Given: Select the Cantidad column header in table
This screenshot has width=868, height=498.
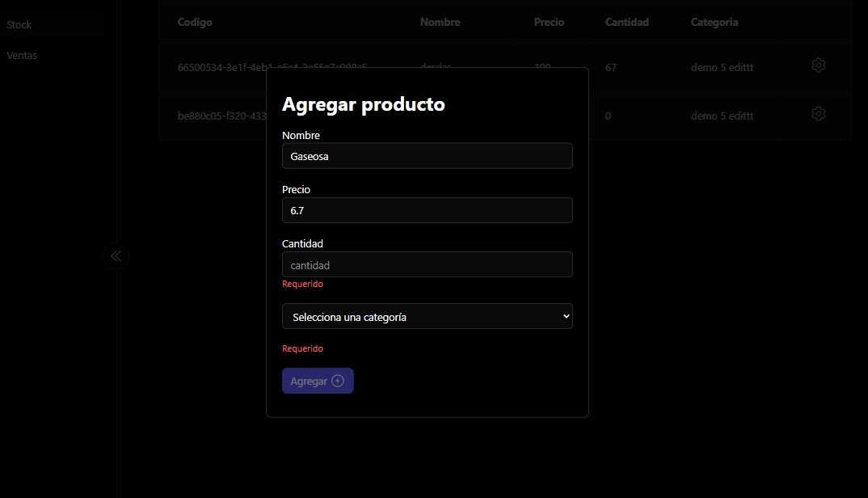Looking at the screenshot, I should (626, 23).
